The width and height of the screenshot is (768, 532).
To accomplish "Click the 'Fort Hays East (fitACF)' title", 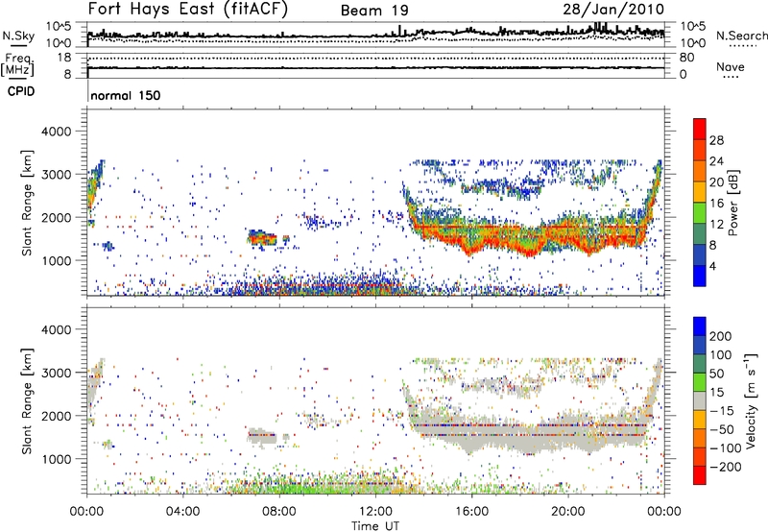I will [188, 9].
